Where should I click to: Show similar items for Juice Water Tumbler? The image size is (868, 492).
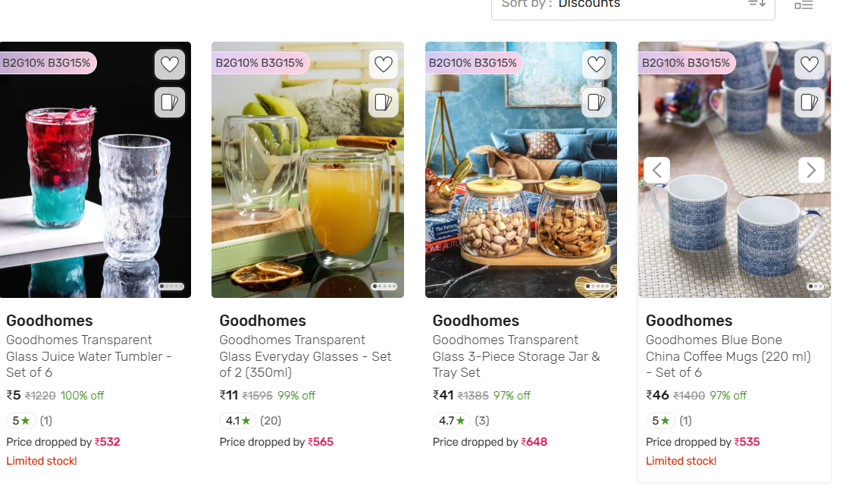pyautogui.click(x=169, y=102)
